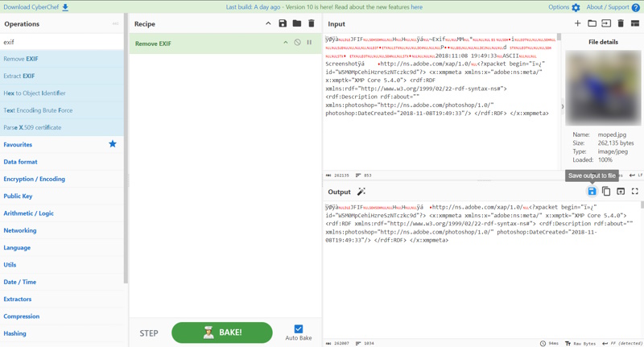The image size is (644, 347).
Task: Open the Compression category
Action: [x=62, y=316]
